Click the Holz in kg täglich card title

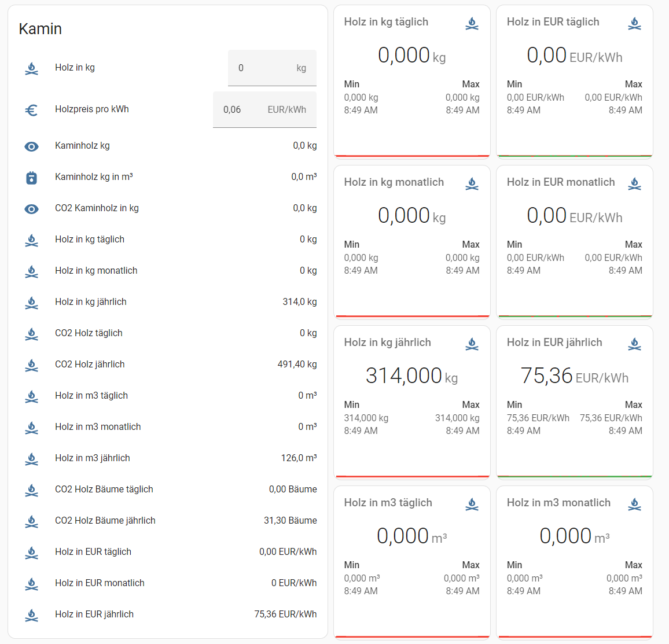click(386, 22)
